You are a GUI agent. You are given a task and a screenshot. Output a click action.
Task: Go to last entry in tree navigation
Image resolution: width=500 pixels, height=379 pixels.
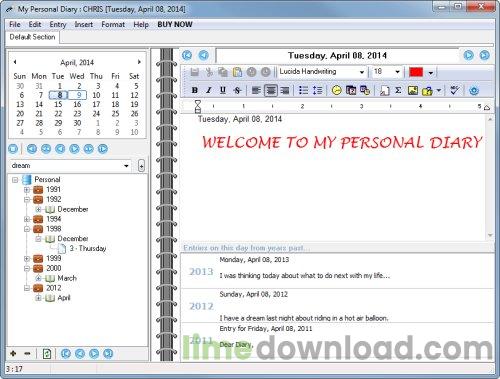click(108, 353)
